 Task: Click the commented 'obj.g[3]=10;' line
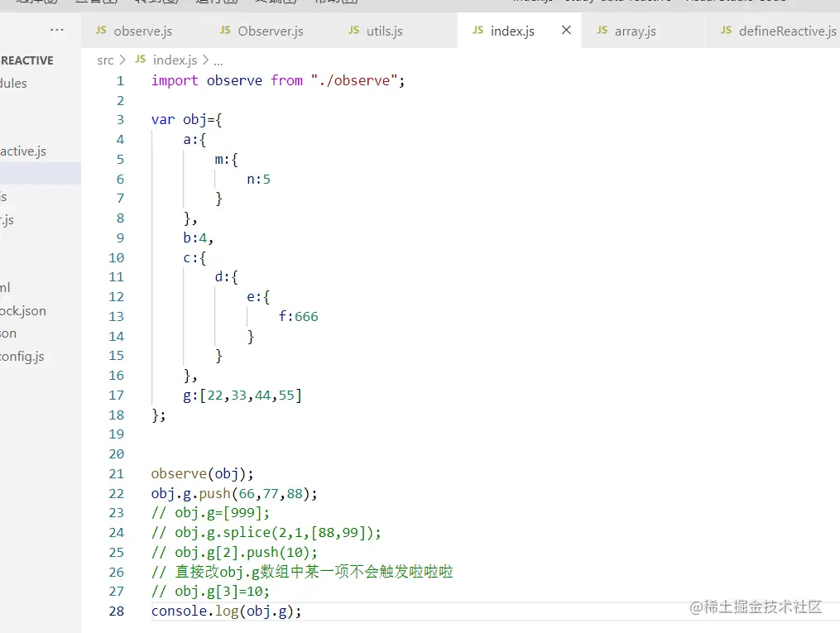[210, 592]
